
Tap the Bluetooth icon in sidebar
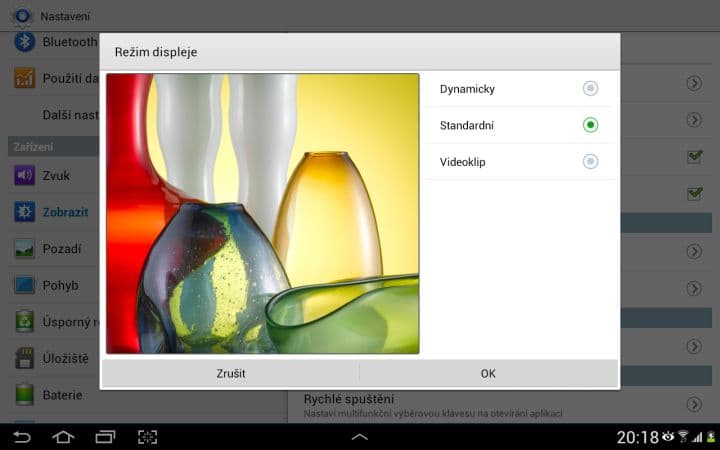24,42
